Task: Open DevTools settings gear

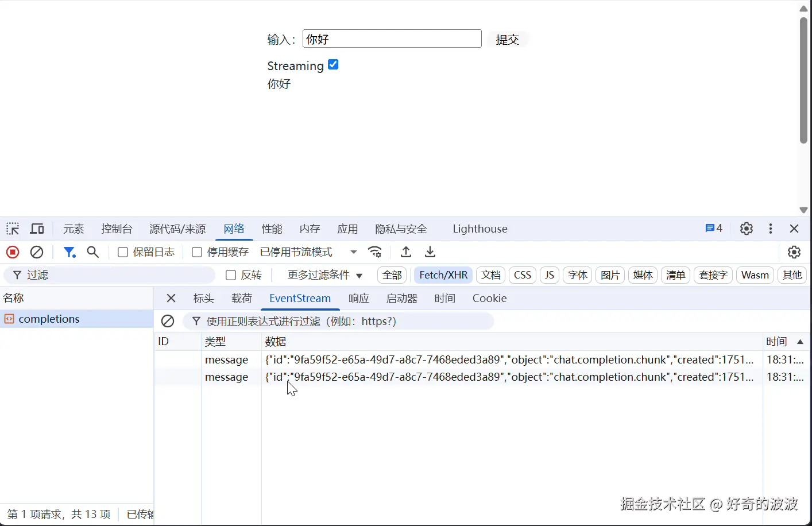Action: [746, 229]
